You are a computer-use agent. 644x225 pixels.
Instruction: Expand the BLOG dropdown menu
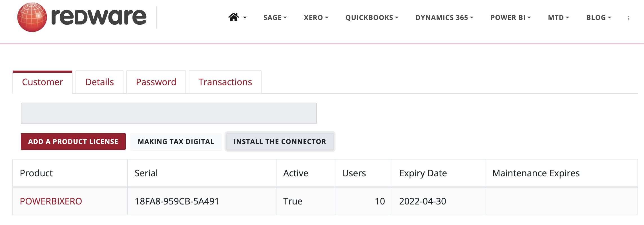(x=599, y=17)
